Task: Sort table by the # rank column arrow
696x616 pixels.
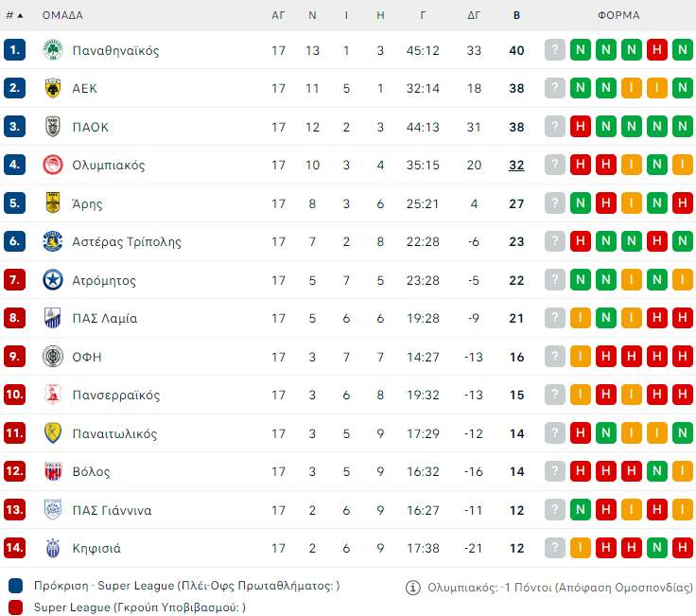Action: 20,15
